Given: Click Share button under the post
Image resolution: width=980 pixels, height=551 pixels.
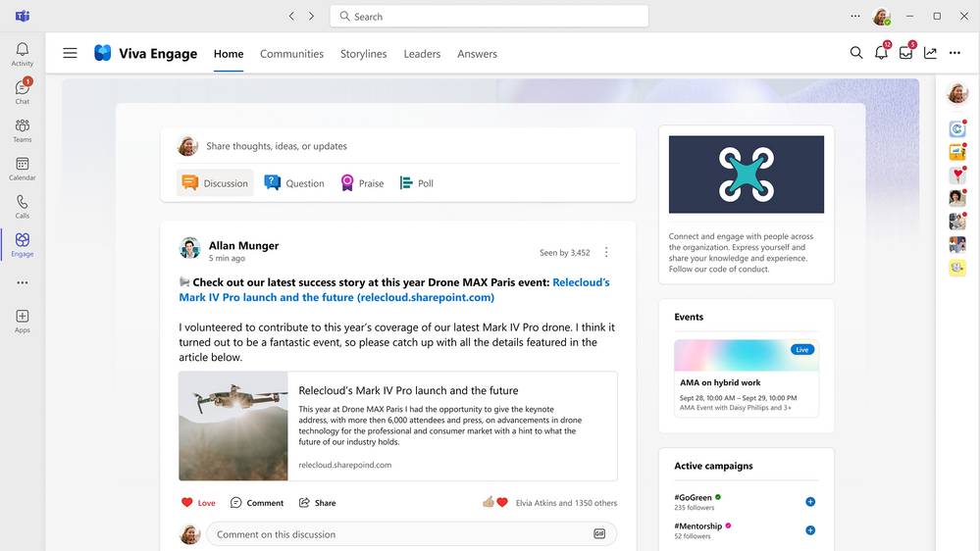Looking at the screenshot, I should (318, 503).
